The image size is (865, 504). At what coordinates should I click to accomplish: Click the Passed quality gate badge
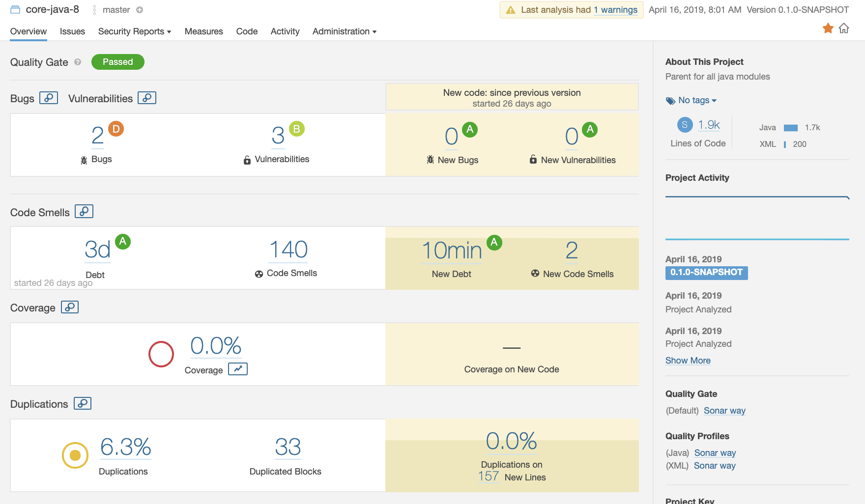click(118, 62)
